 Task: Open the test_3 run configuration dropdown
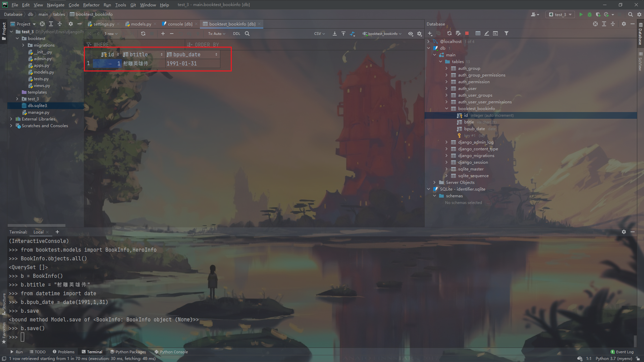click(560, 14)
